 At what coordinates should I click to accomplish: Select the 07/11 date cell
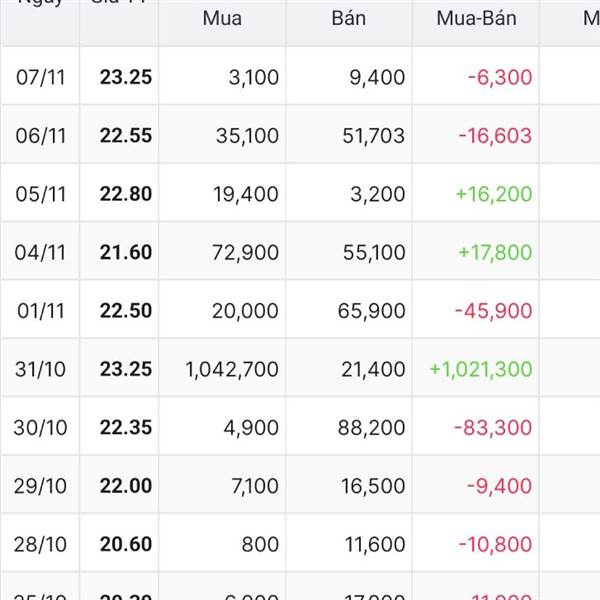pos(41,77)
